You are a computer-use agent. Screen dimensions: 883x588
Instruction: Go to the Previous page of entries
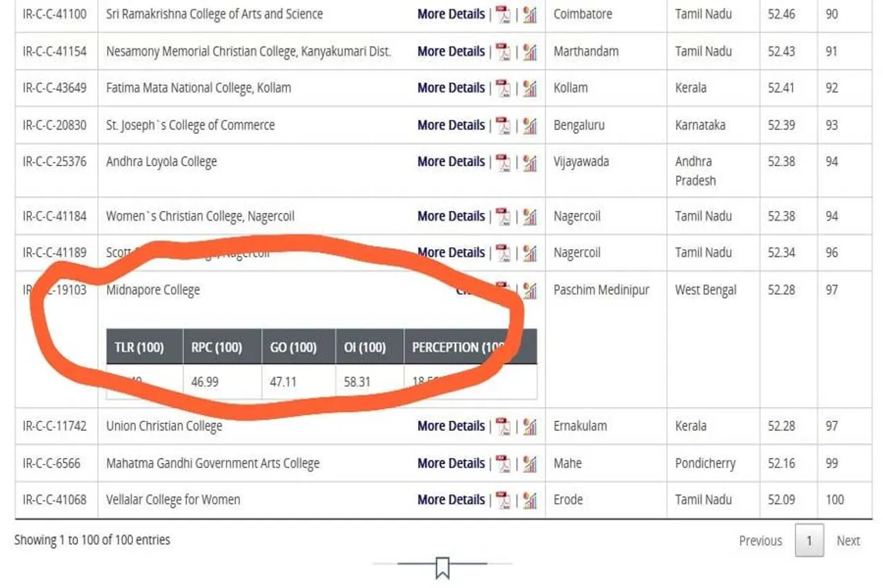click(x=760, y=541)
